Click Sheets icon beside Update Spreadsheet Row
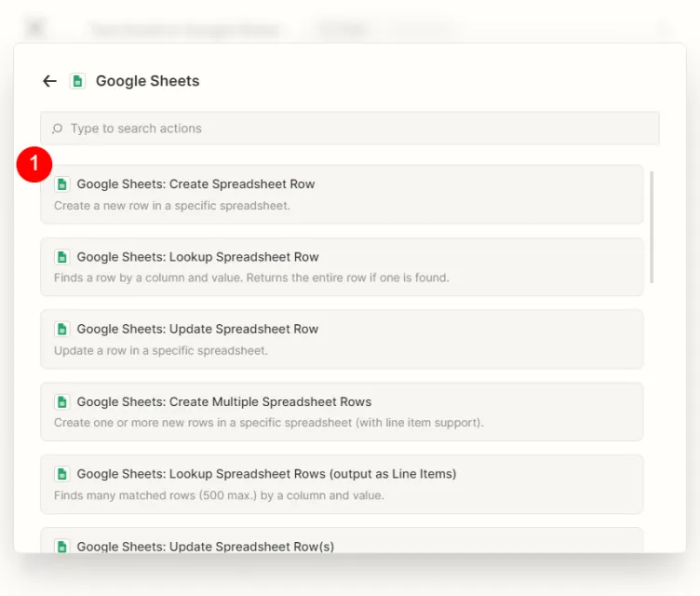Image resolution: width=700 pixels, height=596 pixels. point(62,330)
